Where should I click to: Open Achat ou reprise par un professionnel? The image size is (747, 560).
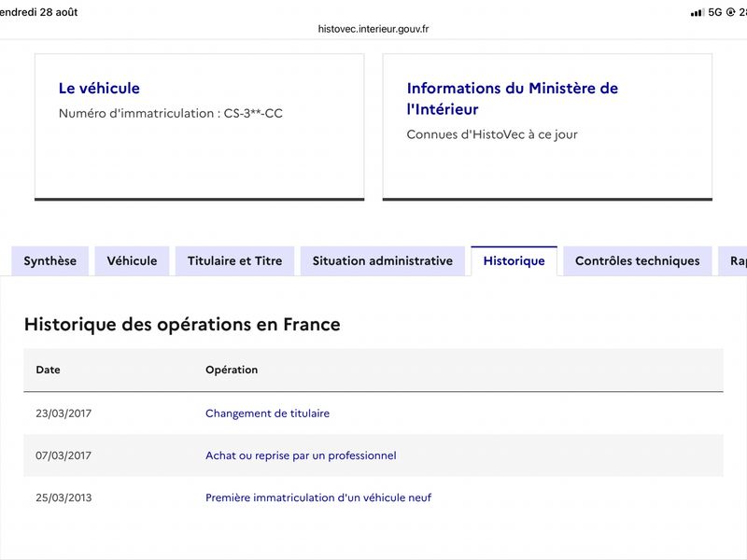301,455
